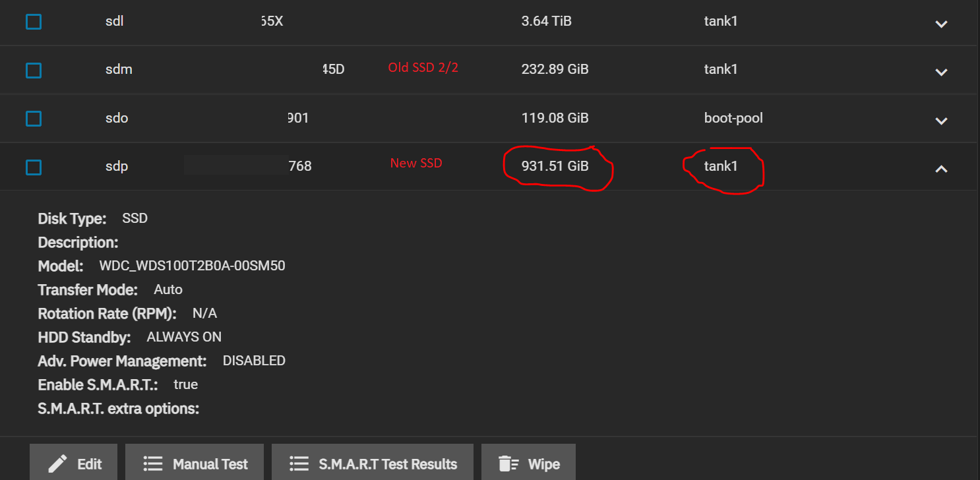Select the 3.64 TiB size value
This screenshot has height=480, width=980.
(x=547, y=21)
